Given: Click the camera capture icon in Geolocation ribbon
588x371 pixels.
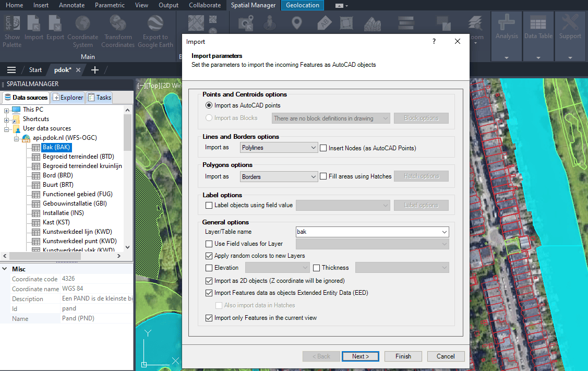Looking at the screenshot, I should tap(246, 23).
